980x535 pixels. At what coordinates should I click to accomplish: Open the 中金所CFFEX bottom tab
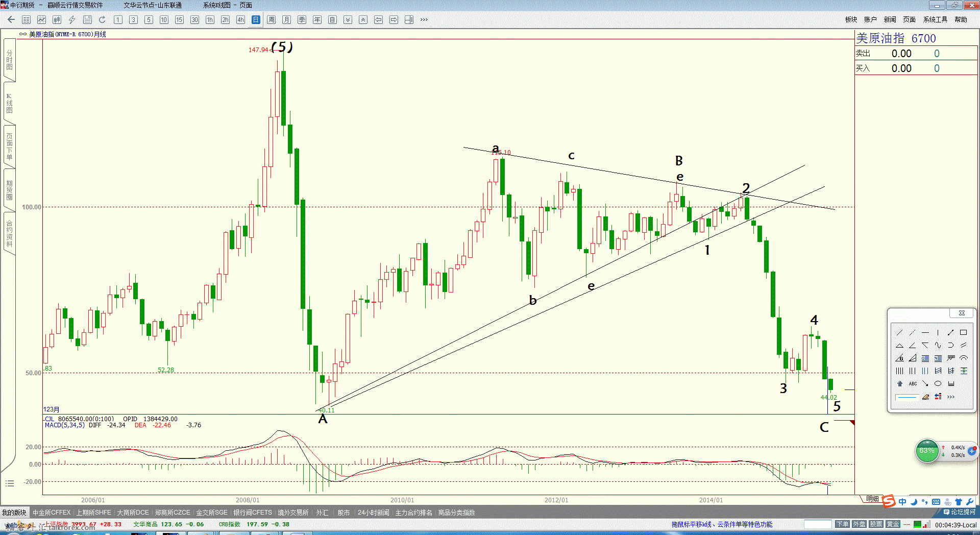click(x=52, y=513)
